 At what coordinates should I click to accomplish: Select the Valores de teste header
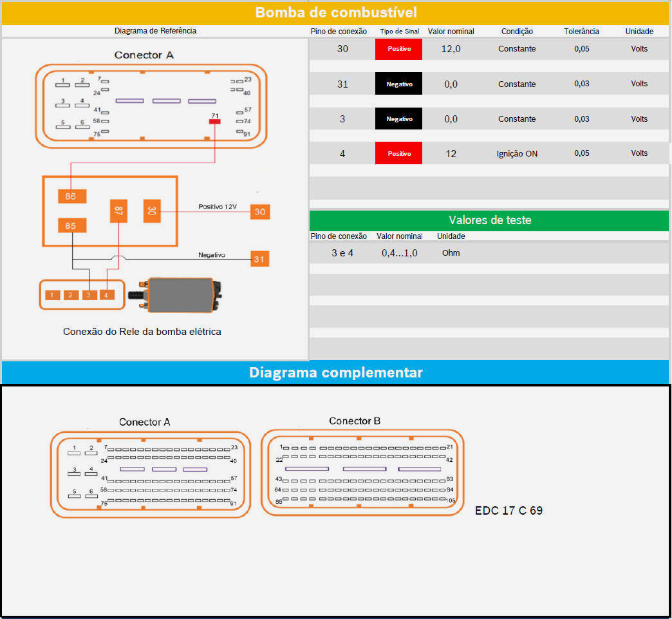[x=489, y=220]
